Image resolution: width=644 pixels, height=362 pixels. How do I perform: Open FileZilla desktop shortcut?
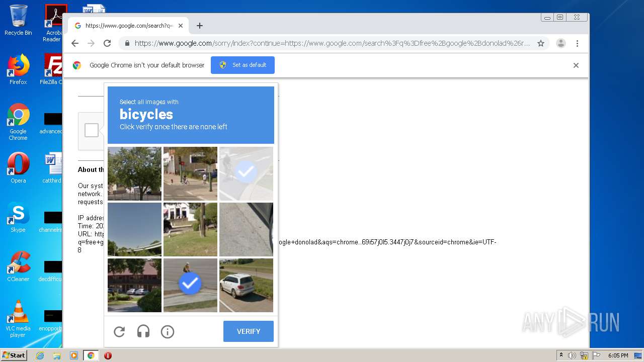[52, 69]
